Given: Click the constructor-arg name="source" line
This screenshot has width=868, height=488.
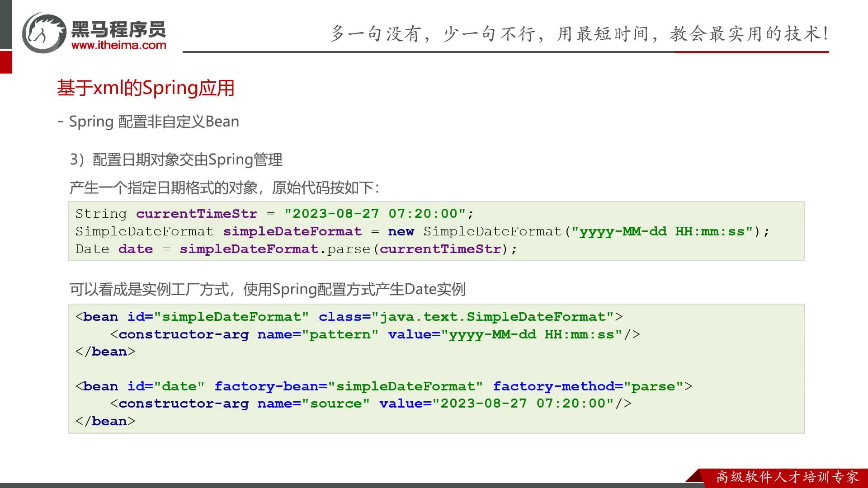Looking at the screenshot, I should (x=371, y=404).
